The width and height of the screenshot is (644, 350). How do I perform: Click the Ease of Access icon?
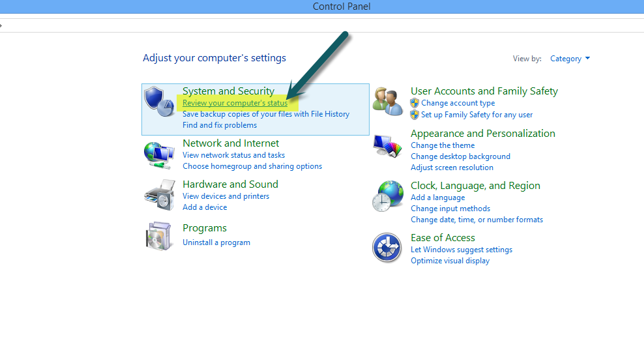point(387,248)
